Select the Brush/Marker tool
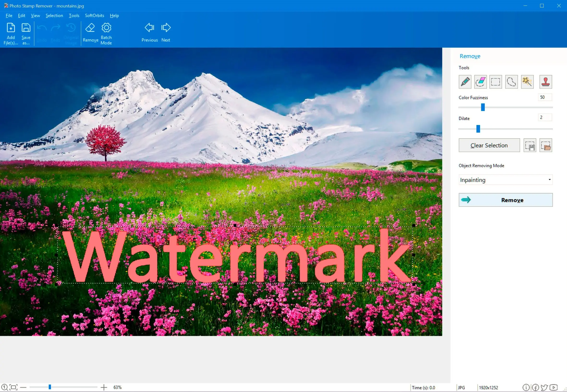 [465, 82]
